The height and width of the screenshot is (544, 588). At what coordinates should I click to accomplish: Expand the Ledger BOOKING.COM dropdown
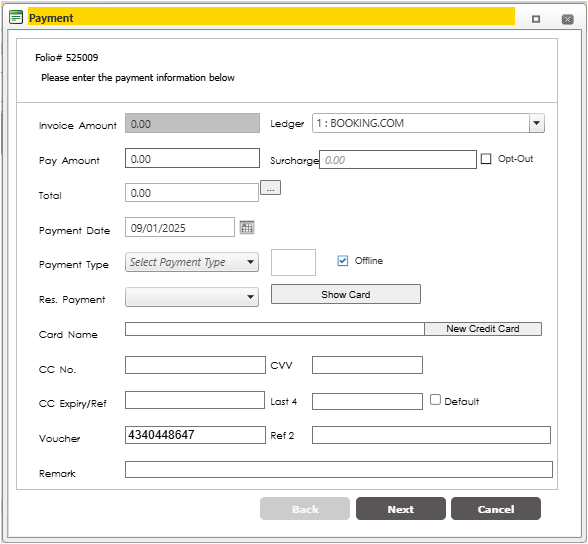coord(537,123)
